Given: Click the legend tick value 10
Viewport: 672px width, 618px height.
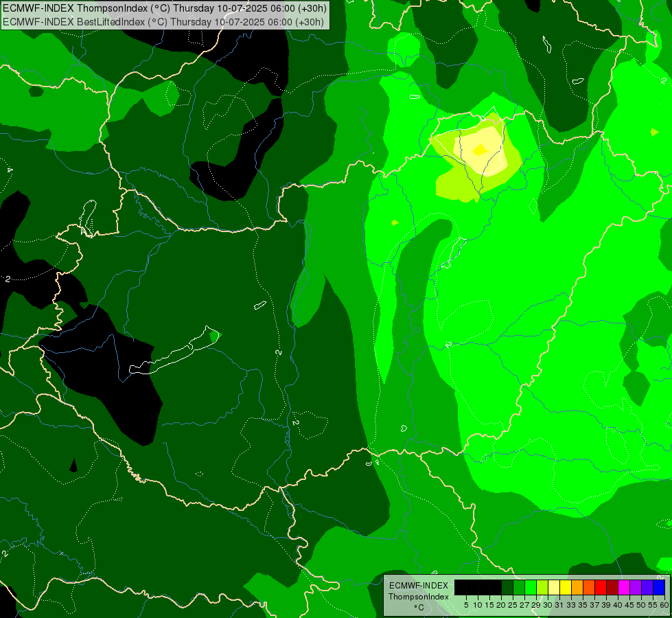Looking at the screenshot, I should 478,605.
